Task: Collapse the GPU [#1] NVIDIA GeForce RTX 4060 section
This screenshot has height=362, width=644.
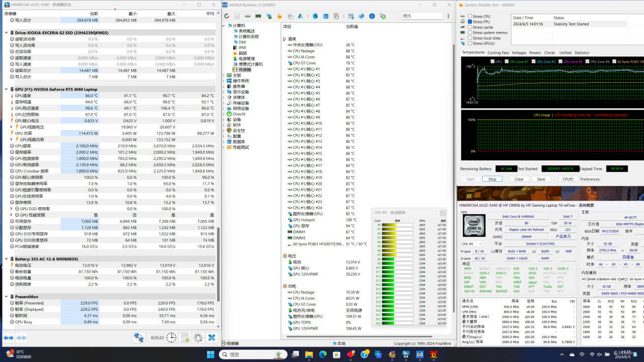Action: tap(7, 89)
